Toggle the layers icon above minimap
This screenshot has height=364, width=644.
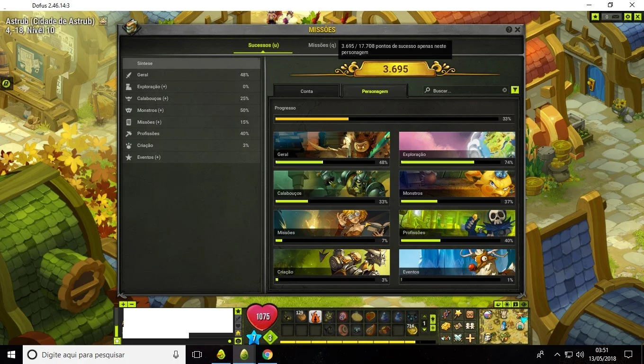(x=499, y=304)
